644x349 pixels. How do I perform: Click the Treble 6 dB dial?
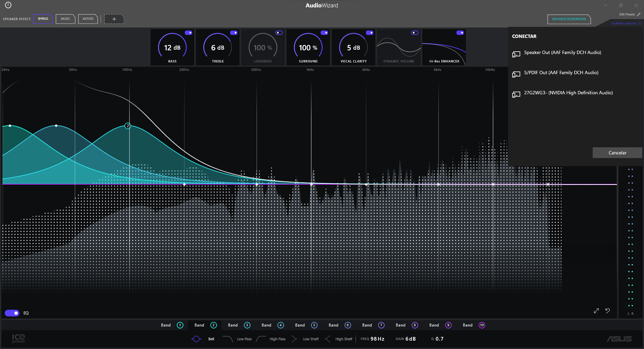pos(218,47)
